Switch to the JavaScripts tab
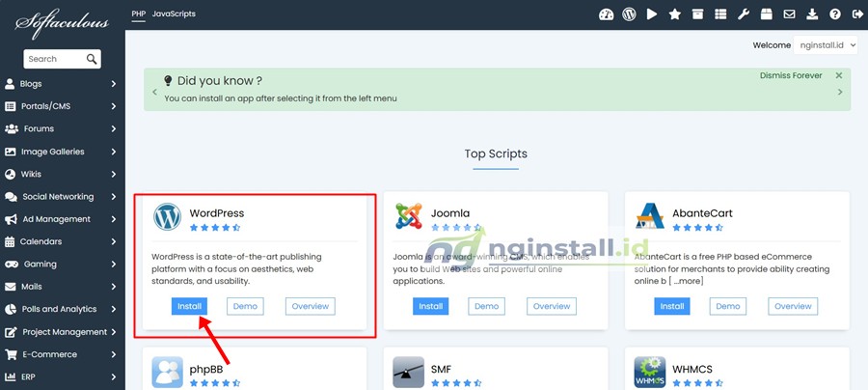 [174, 14]
